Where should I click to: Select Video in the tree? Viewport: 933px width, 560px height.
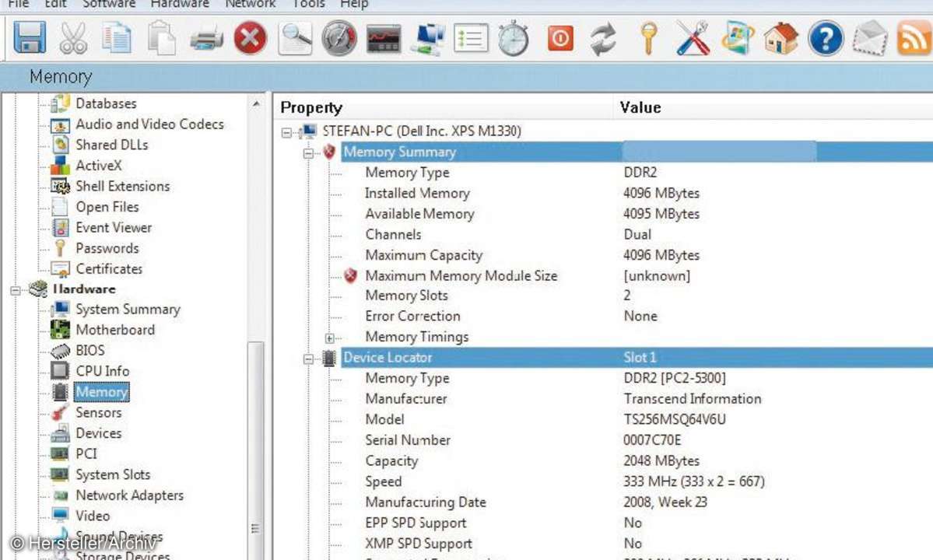(x=93, y=516)
